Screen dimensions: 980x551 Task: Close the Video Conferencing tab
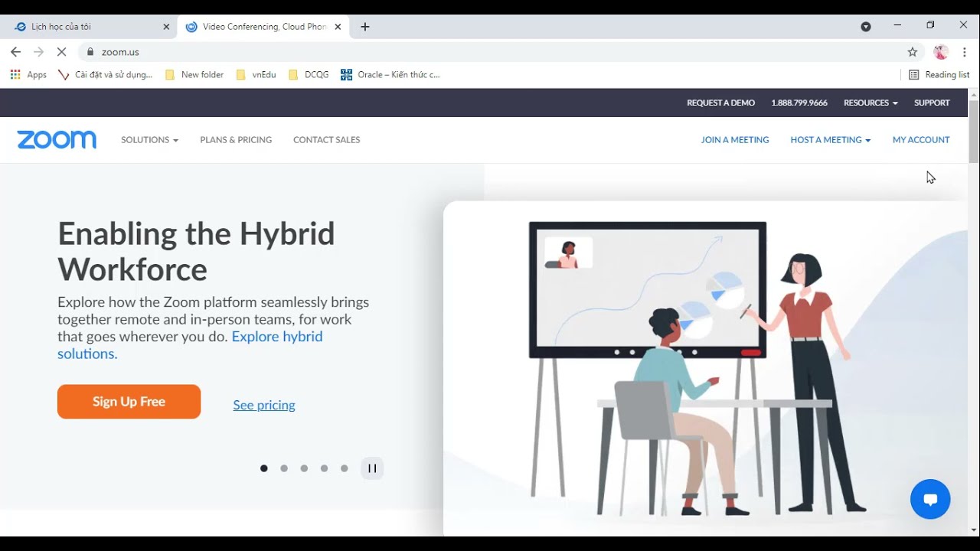[338, 27]
